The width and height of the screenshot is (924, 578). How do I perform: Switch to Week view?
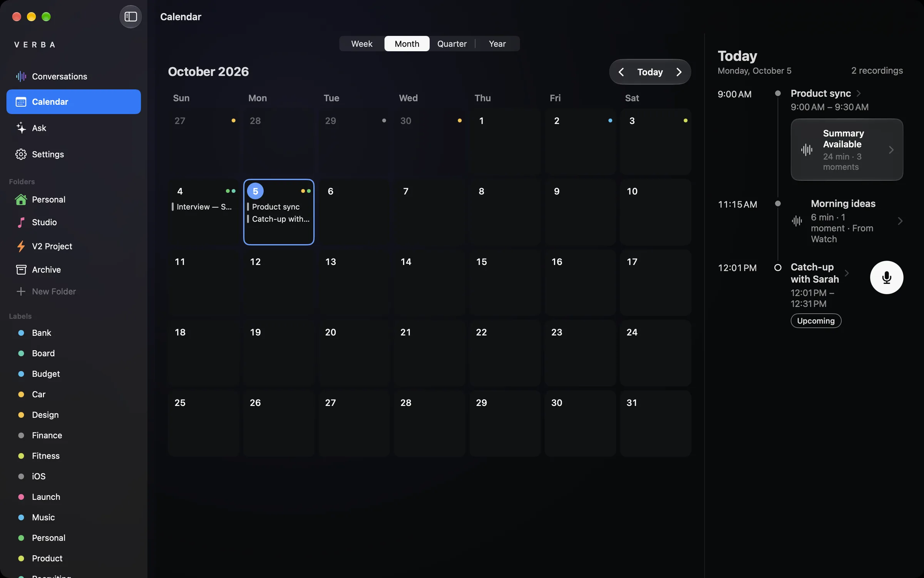click(x=362, y=44)
